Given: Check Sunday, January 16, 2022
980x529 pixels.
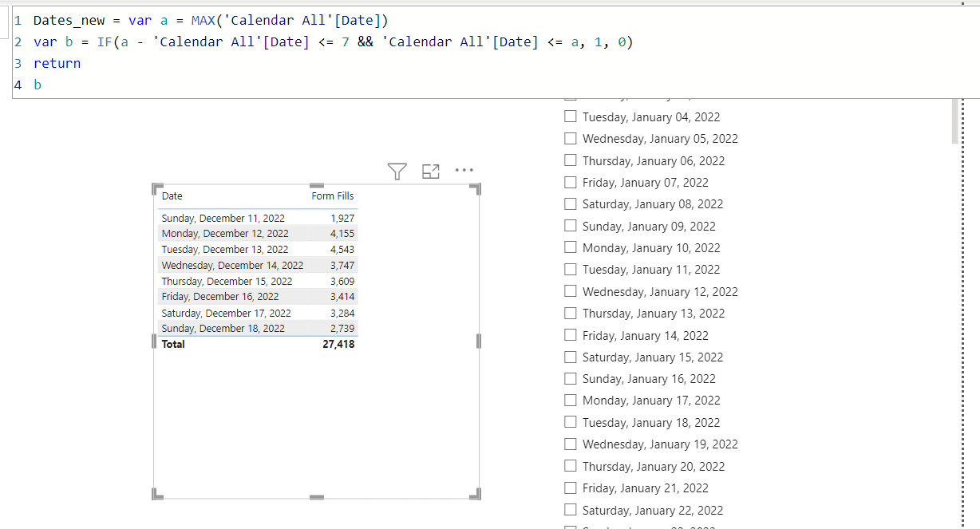Looking at the screenshot, I should 570,378.
